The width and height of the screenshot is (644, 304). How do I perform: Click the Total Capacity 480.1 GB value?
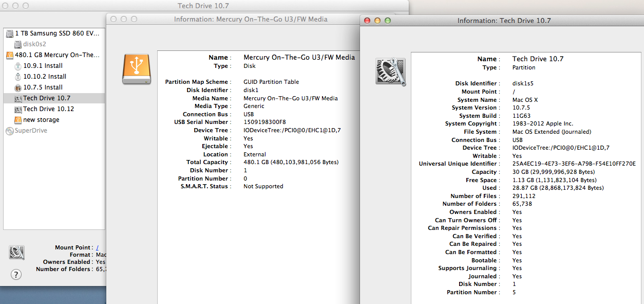(291, 163)
